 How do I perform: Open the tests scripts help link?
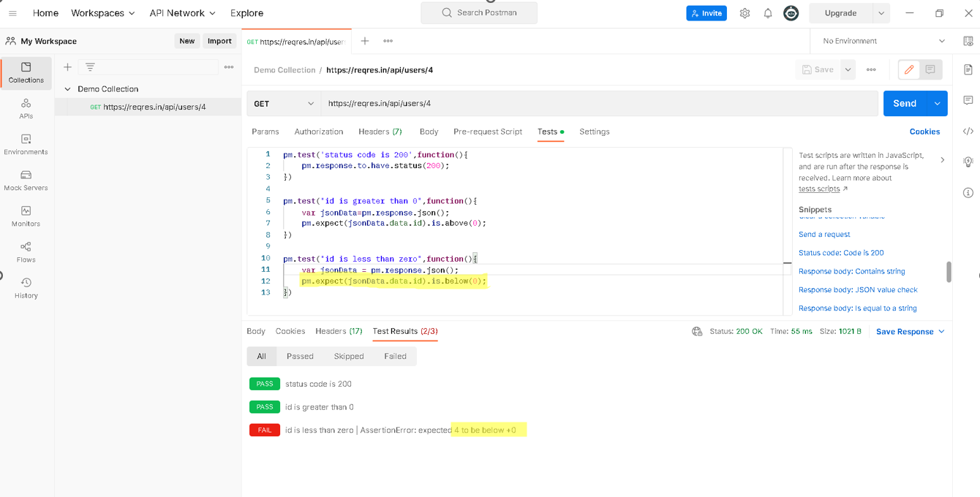tap(823, 189)
